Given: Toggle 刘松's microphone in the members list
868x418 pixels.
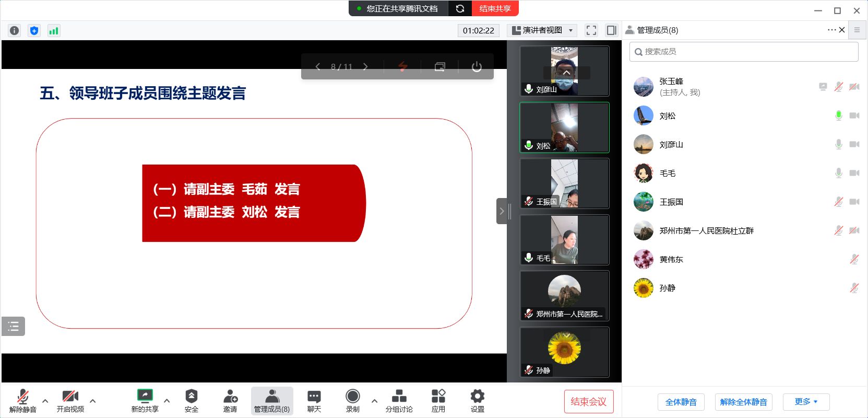Looking at the screenshot, I should pos(838,115).
